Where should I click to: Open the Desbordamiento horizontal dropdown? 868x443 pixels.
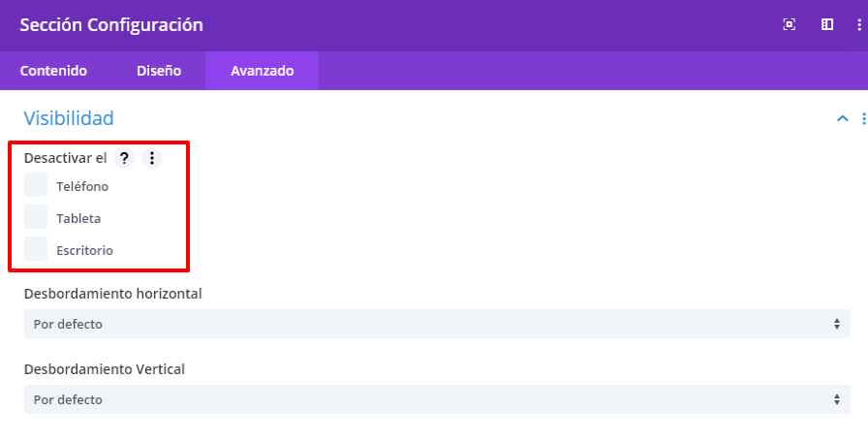click(437, 324)
